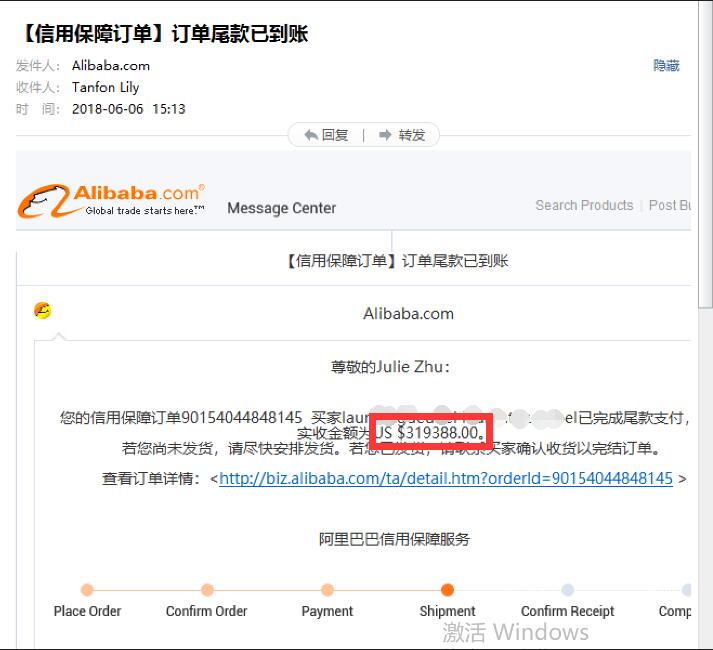
Task: Click the Message Center heading
Action: (x=281, y=208)
